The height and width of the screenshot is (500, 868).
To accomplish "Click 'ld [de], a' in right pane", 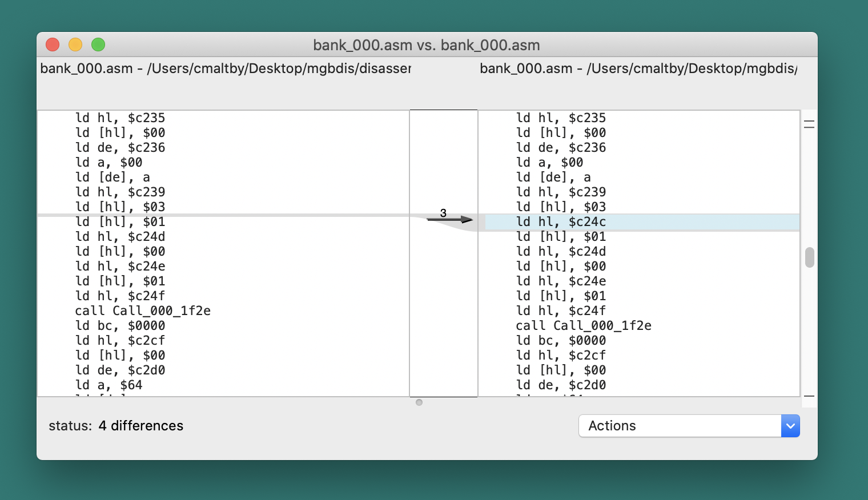I will pyautogui.click(x=553, y=178).
